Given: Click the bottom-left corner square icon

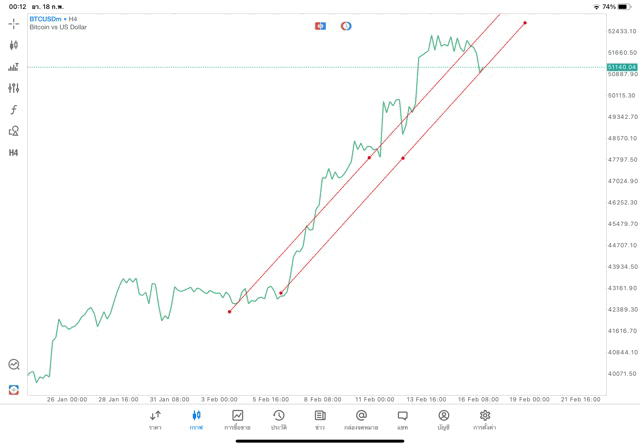Looking at the screenshot, I should tap(14, 389).
